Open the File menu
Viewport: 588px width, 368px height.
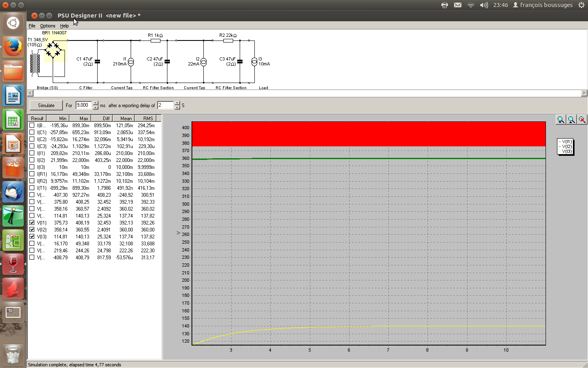(32, 26)
